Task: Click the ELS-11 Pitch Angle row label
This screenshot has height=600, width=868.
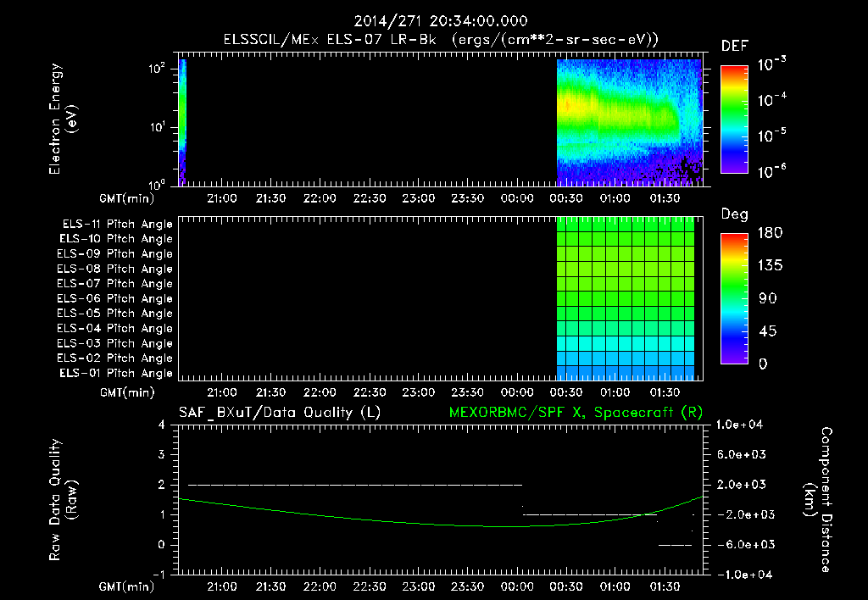Action: [x=117, y=225]
